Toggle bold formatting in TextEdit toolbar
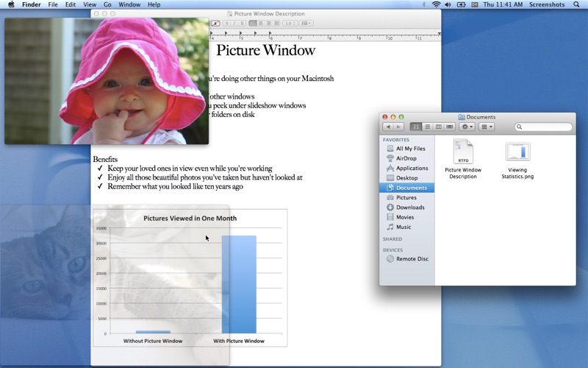The height and width of the screenshot is (368, 588). 227,24
